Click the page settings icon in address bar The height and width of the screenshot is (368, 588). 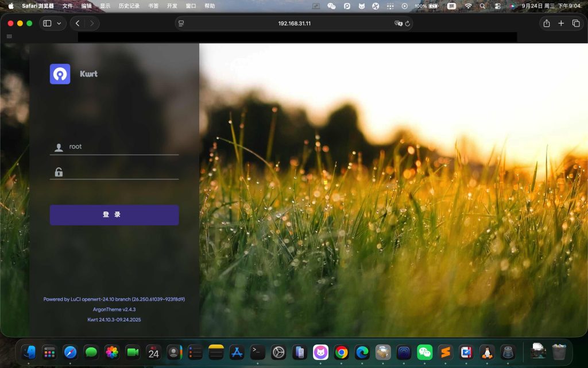tap(181, 24)
